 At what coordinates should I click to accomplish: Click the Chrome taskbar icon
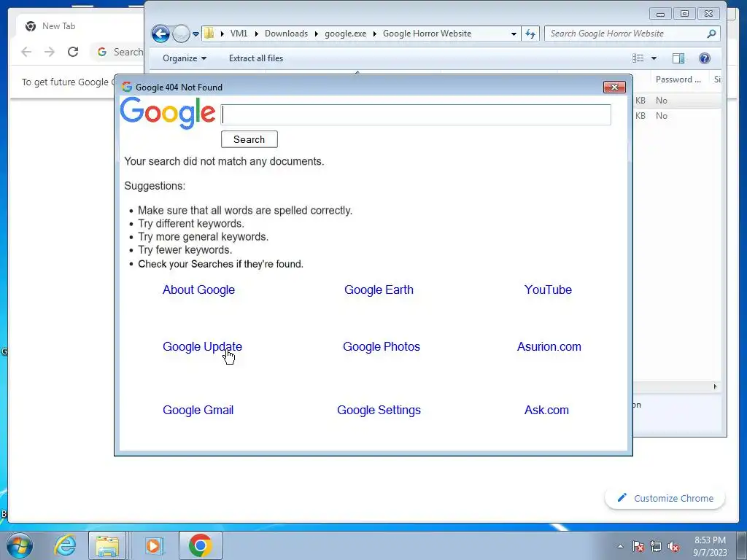coord(201,545)
